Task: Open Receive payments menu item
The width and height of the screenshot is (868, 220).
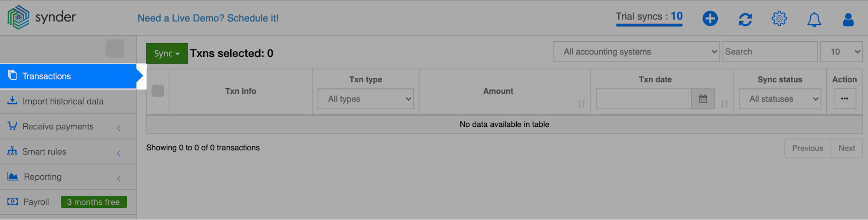Action: click(x=68, y=127)
